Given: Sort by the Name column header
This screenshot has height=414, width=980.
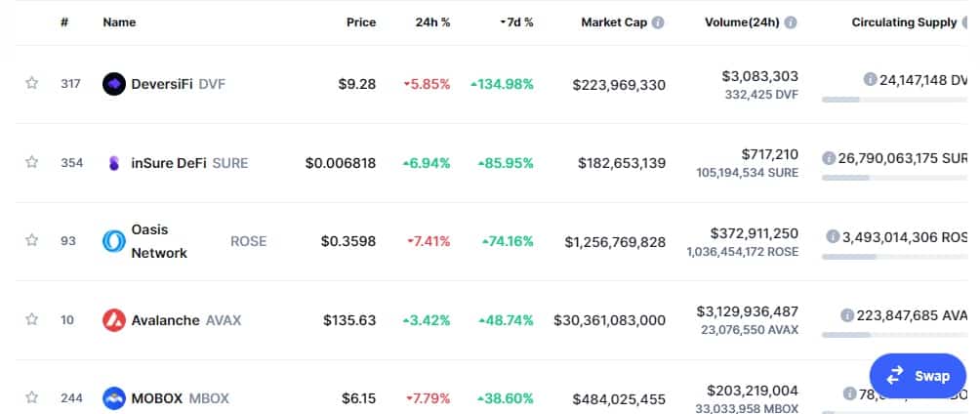Looking at the screenshot, I should 119,21.
